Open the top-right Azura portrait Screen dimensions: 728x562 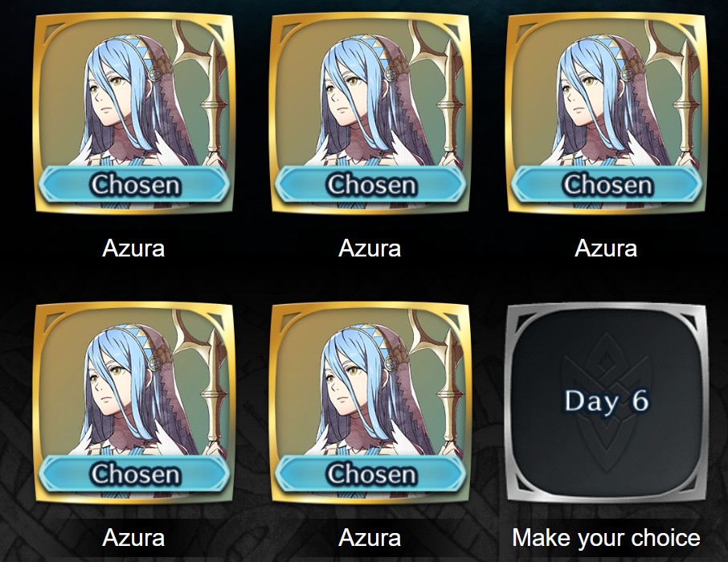(x=607, y=114)
